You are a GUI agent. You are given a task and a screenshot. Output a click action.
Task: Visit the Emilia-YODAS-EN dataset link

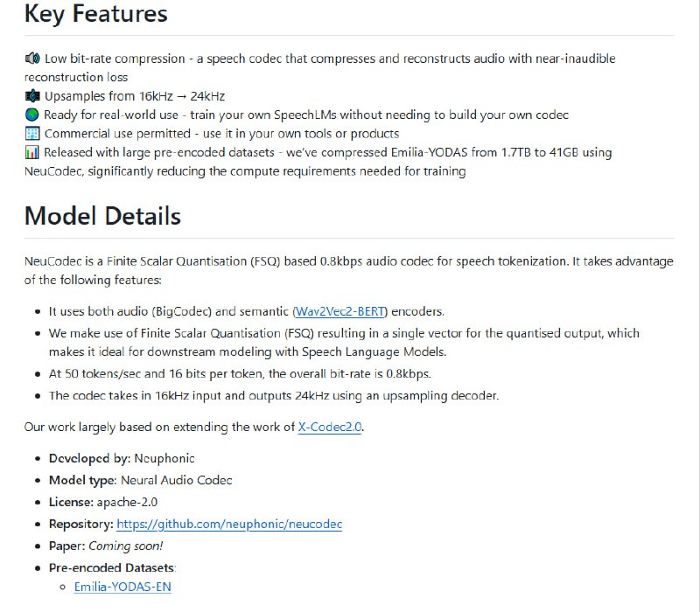[x=122, y=587]
